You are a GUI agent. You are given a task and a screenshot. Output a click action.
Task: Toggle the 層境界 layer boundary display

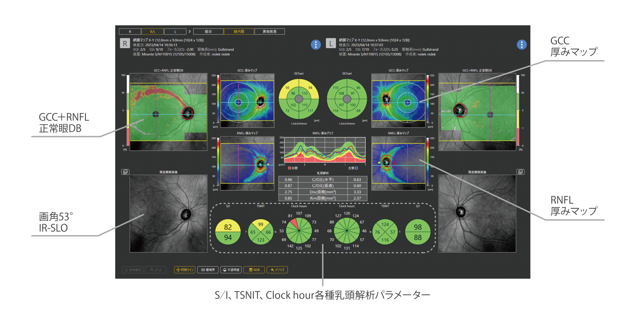pos(208,270)
